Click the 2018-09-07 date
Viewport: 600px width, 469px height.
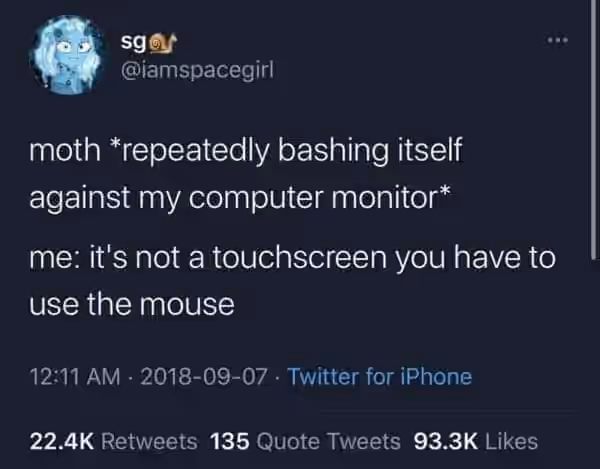204,376
